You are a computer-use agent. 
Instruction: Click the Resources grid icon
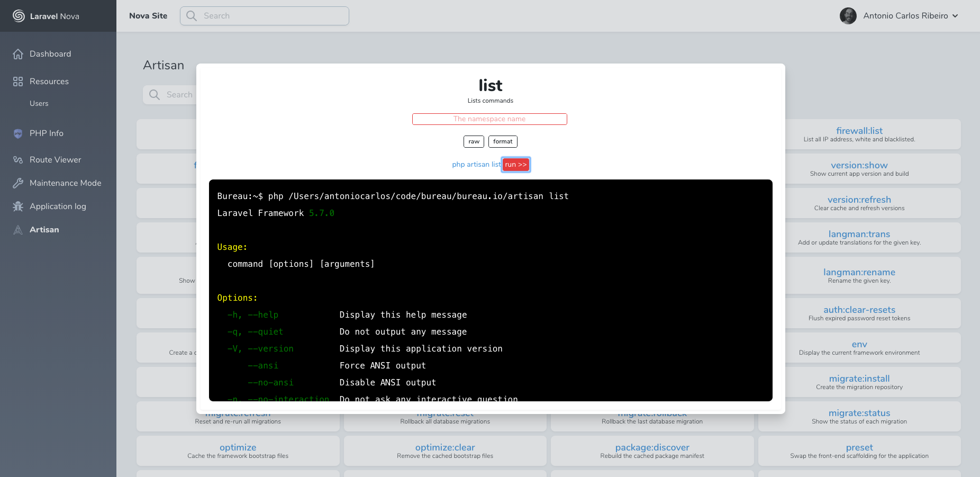tap(18, 82)
